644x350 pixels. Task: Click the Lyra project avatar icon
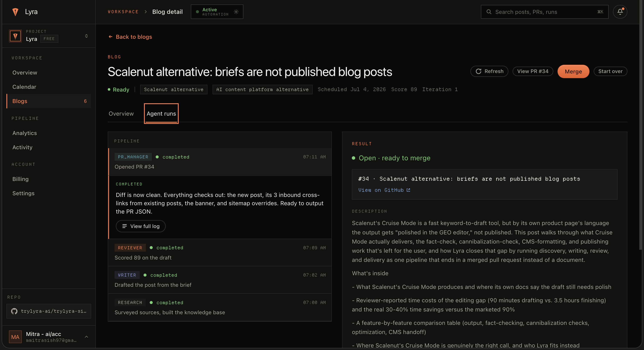tap(15, 36)
